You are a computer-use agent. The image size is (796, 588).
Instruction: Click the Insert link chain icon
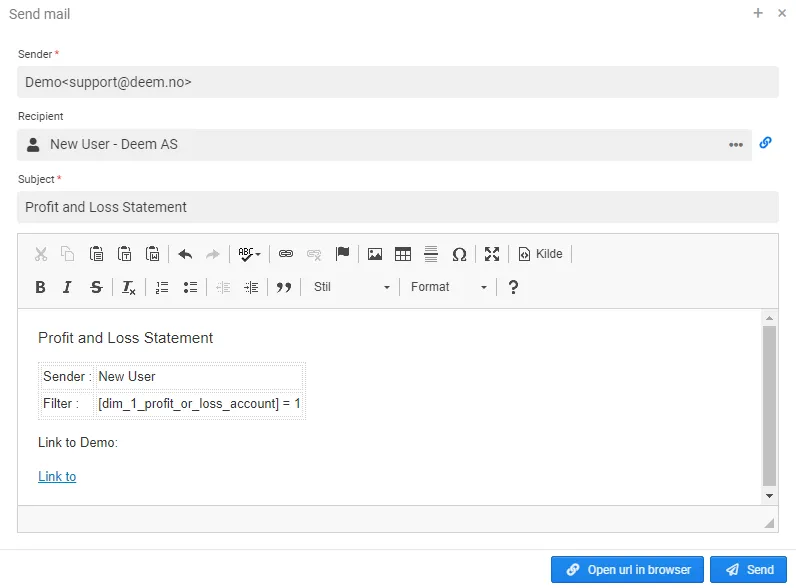pyautogui.click(x=286, y=254)
